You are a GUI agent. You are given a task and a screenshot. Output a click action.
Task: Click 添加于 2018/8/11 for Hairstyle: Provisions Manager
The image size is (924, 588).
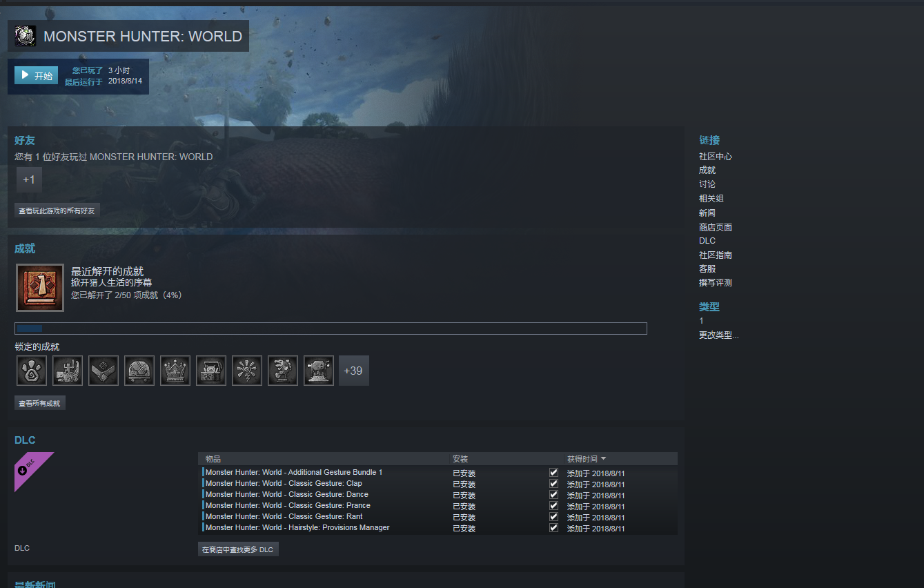coord(596,529)
